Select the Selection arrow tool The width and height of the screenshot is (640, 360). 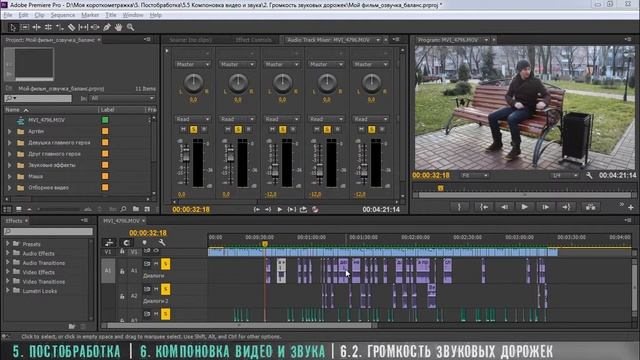point(12,27)
